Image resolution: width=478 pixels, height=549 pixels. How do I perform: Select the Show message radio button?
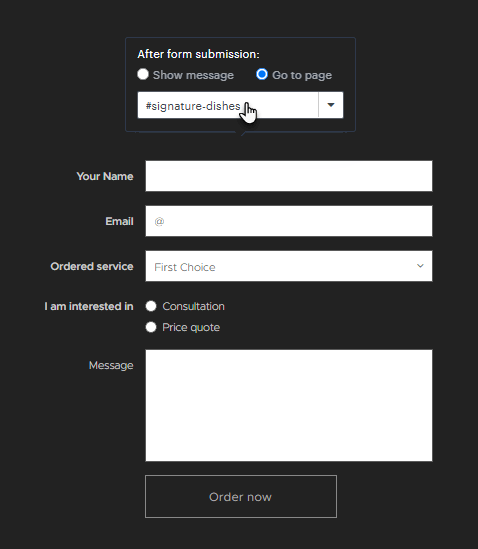(143, 74)
